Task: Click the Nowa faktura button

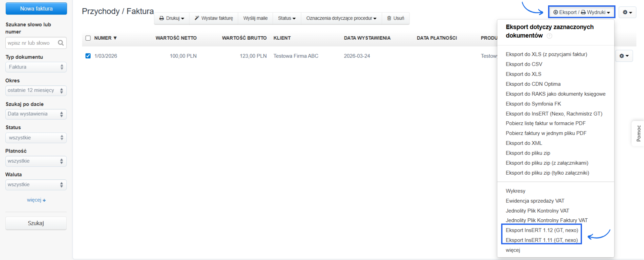Action: (36, 9)
